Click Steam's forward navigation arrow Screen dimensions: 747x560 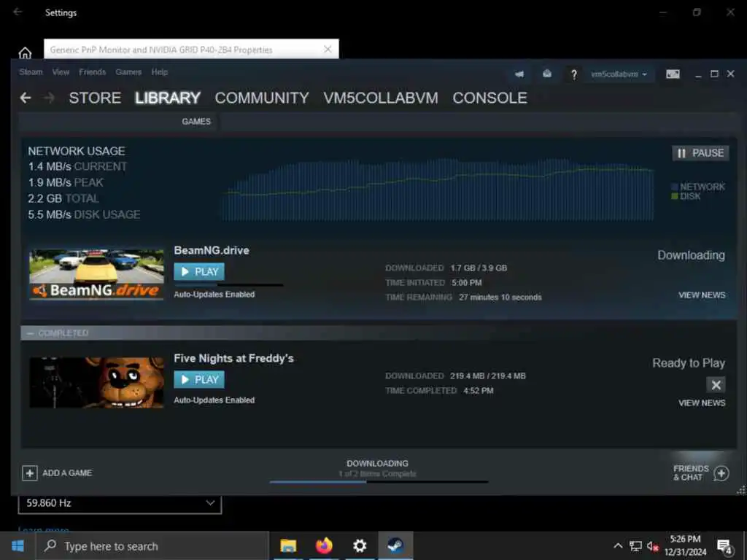[49, 98]
